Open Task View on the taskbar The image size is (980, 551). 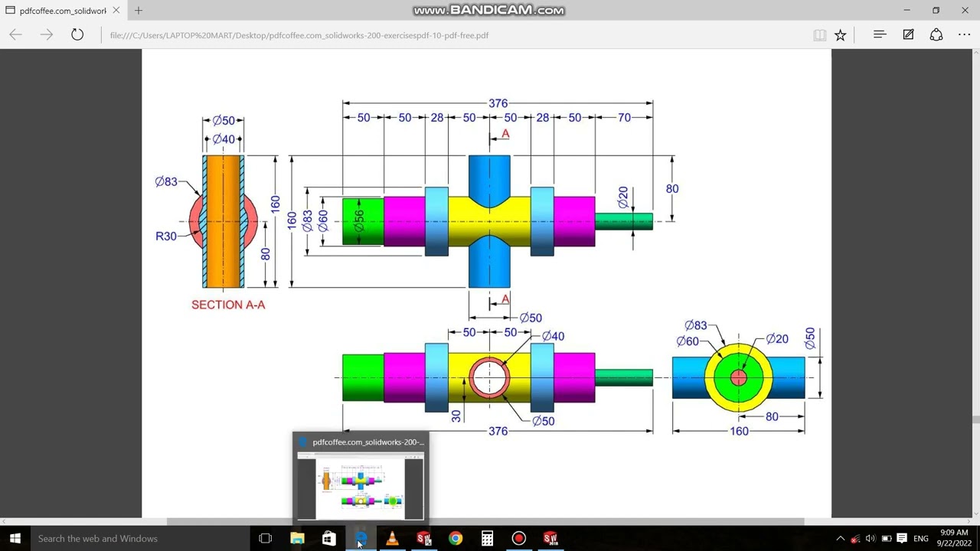(x=266, y=538)
